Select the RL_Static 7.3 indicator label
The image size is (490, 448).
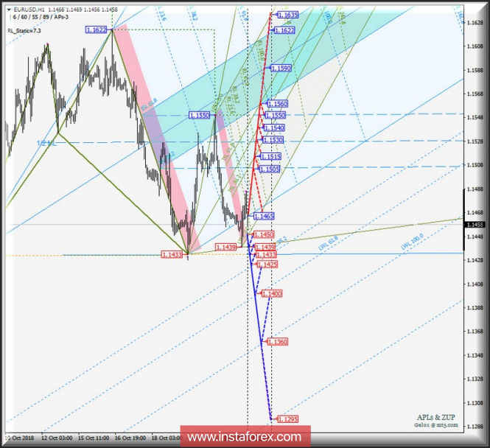24,31
